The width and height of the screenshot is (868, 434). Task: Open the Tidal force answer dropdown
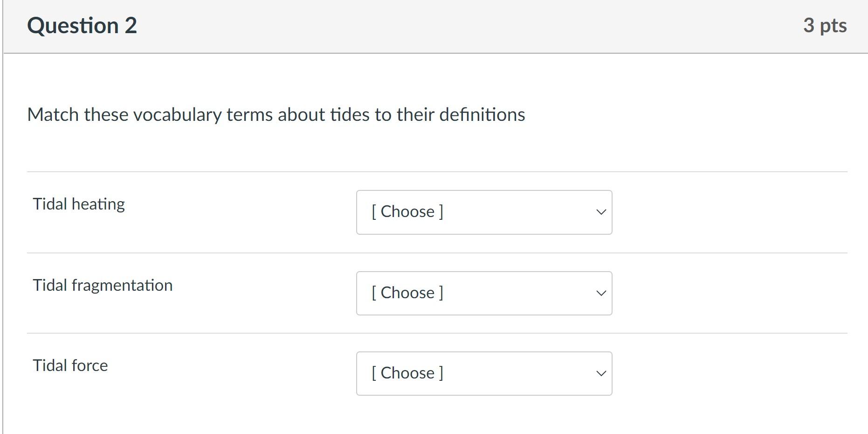click(x=484, y=373)
